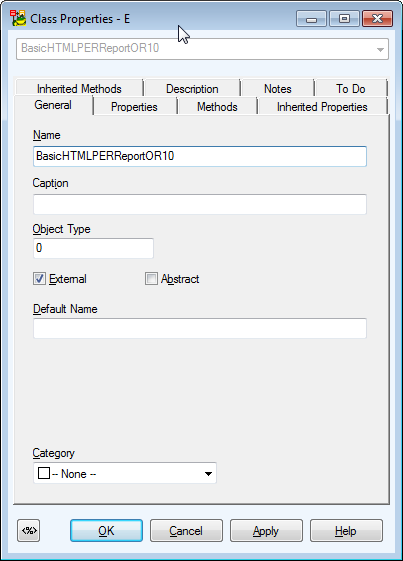This screenshot has width=403, height=561.
Task: Click the Caption input field
Action: click(x=200, y=204)
